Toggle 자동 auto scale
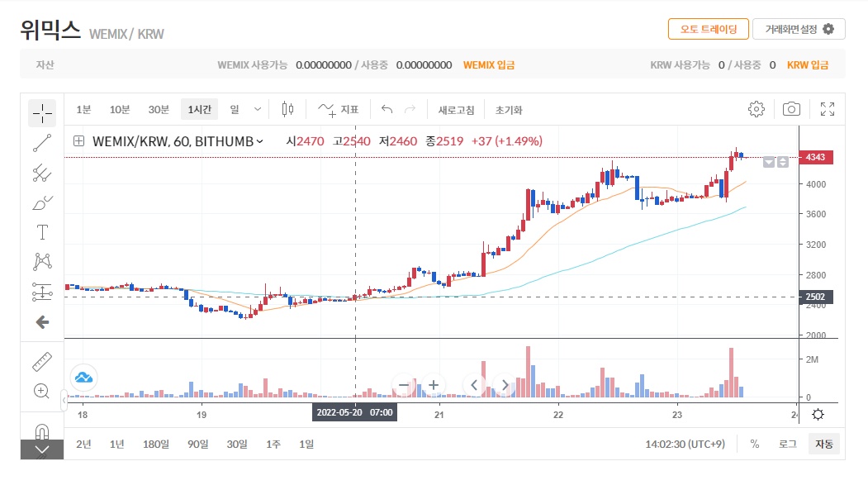868x485 pixels. tap(824, 444)
